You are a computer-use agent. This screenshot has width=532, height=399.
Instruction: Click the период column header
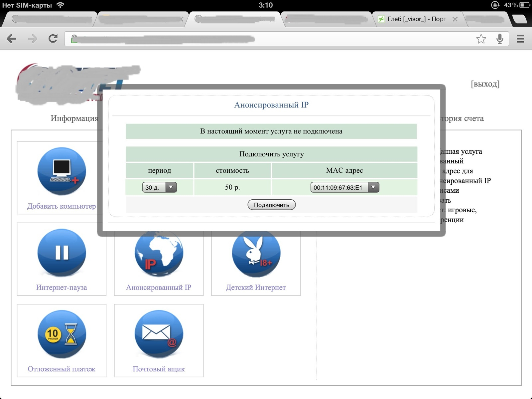click(x=160, y=170)
